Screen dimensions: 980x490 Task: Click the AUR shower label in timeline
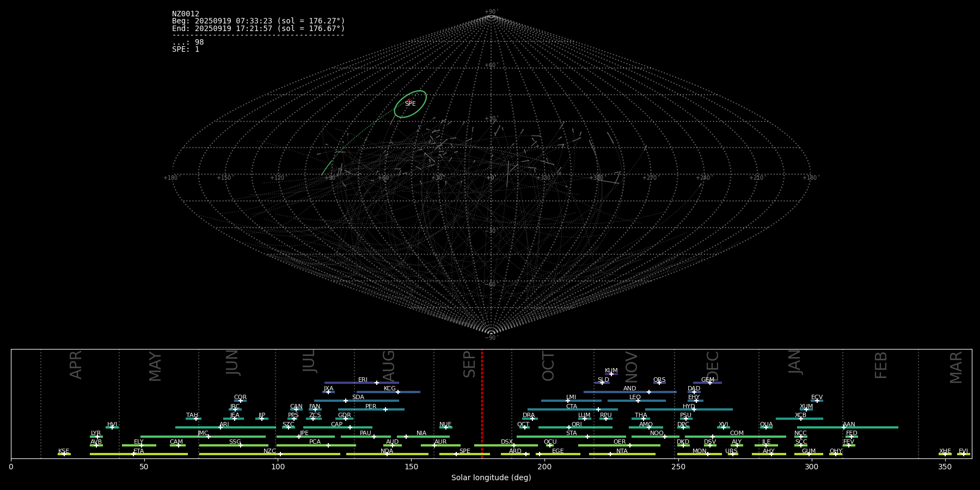440,442
